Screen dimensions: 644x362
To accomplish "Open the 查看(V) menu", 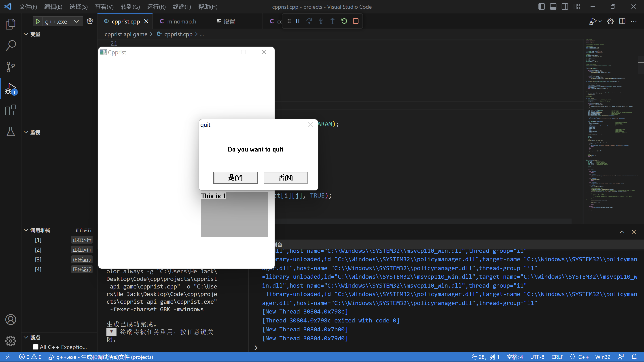I will coord(104,7).
